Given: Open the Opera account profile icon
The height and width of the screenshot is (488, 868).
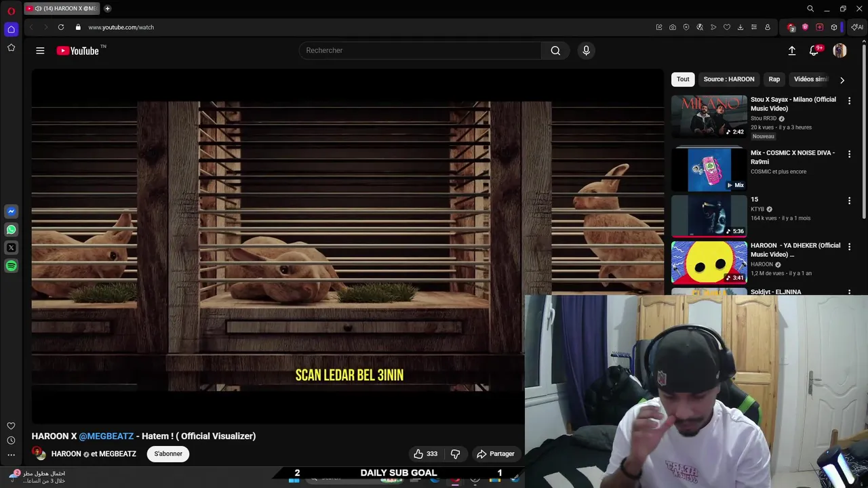Looking at the screenshot, I should point(768,27).
